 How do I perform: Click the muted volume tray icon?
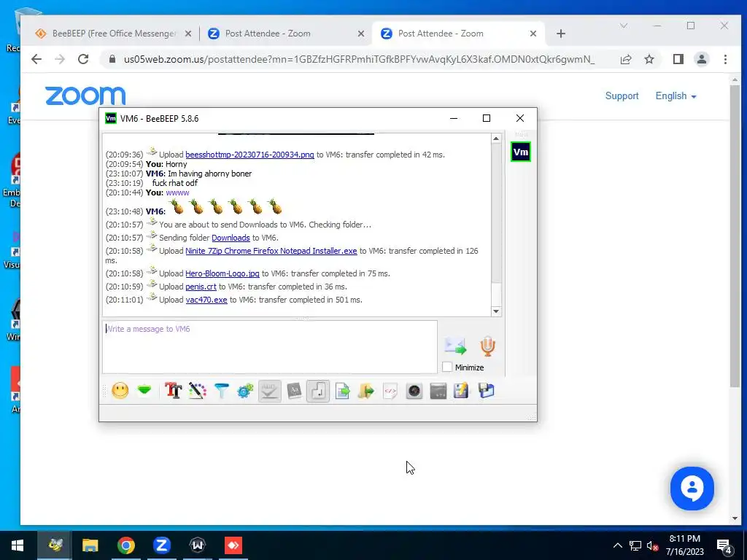pos(653,545)
